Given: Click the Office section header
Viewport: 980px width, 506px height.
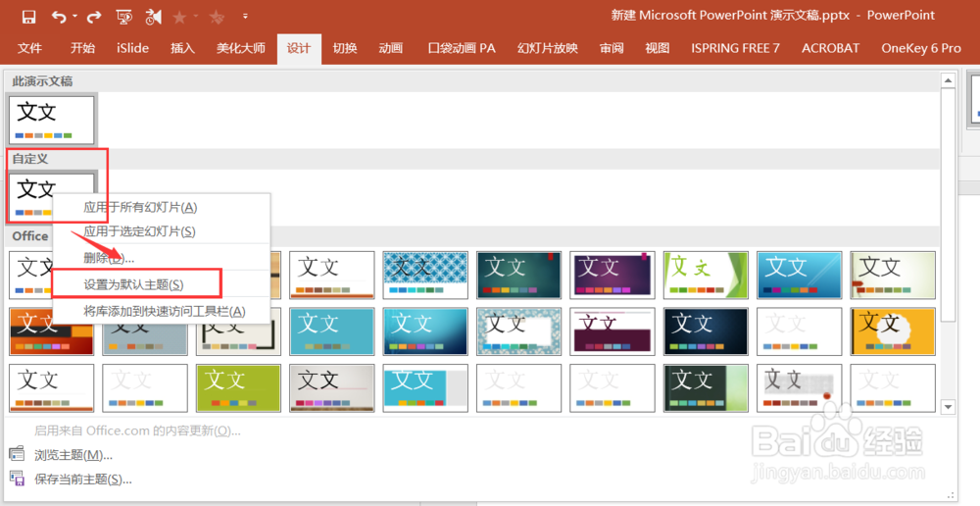Looking at the screenshot, I should click(x=30, y=235).
